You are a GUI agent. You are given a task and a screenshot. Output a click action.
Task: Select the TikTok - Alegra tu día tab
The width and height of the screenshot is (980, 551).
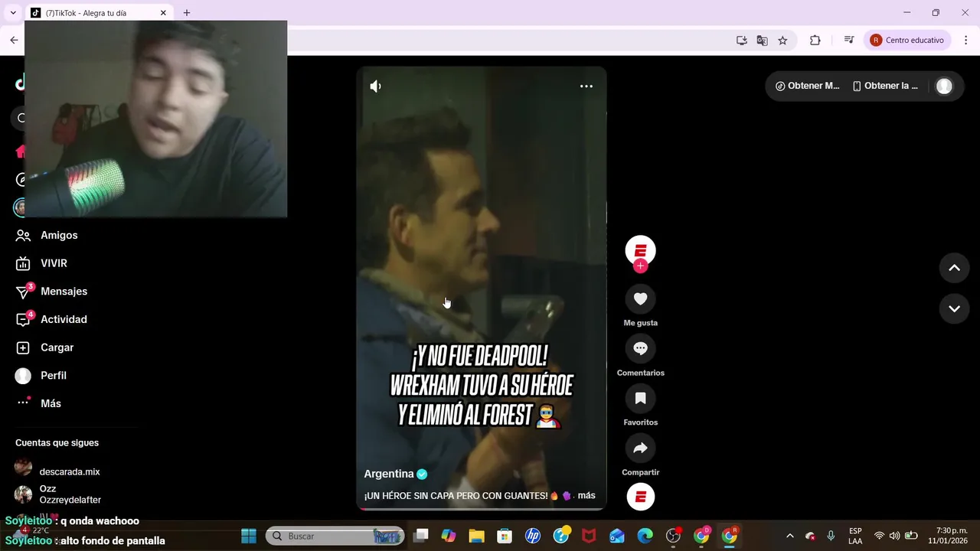(x=100, y=13)
